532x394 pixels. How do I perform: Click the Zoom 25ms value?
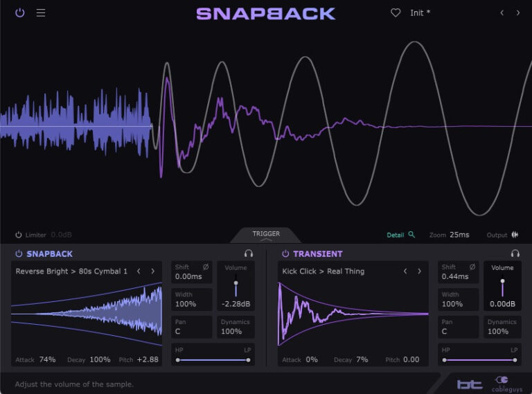point(459,235)
